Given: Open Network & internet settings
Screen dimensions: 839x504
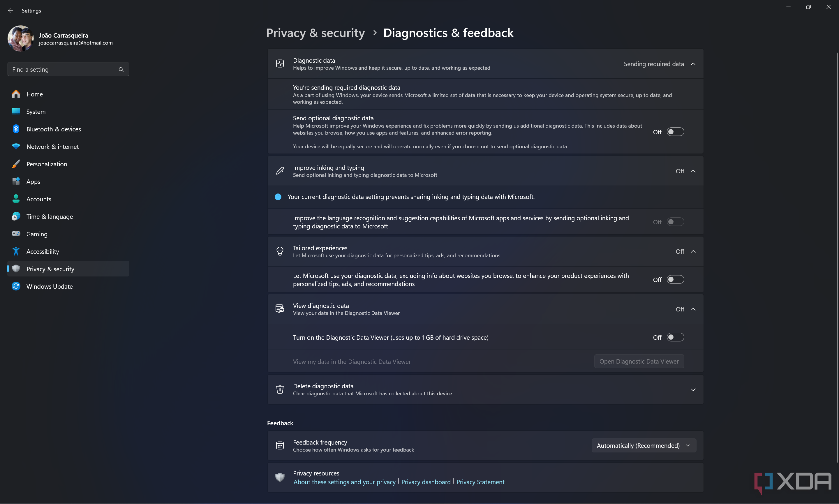Looking at the screenshot, I should (68, 147).
